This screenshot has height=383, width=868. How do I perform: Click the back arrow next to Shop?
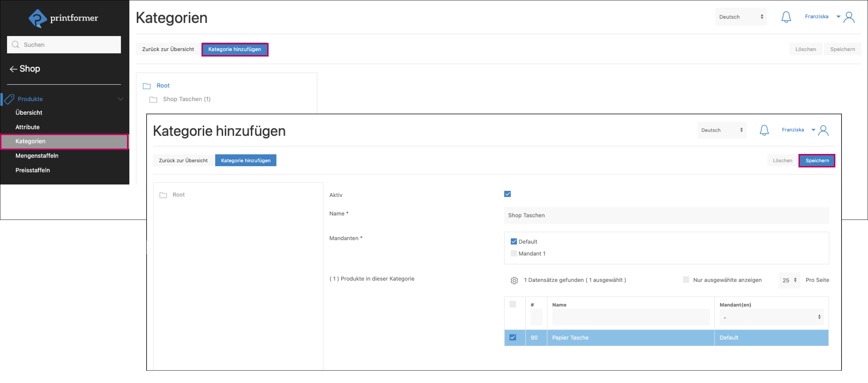pyautogui.click(x=13, y=69)
